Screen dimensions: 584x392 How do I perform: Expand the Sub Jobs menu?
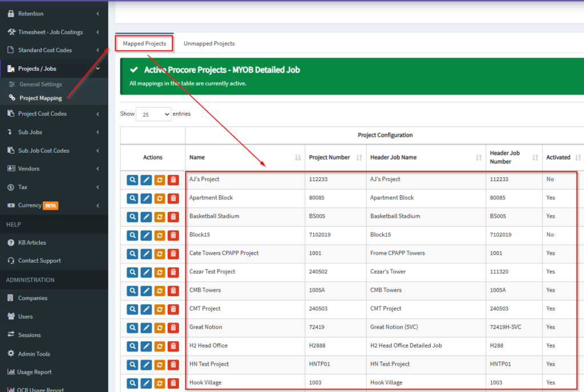point(54,132)
